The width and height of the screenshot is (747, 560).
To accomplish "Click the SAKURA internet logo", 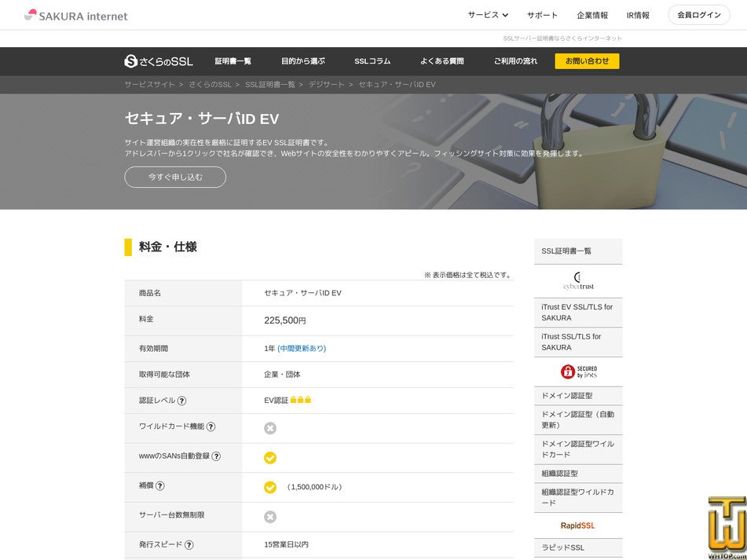I will [75, 15].
